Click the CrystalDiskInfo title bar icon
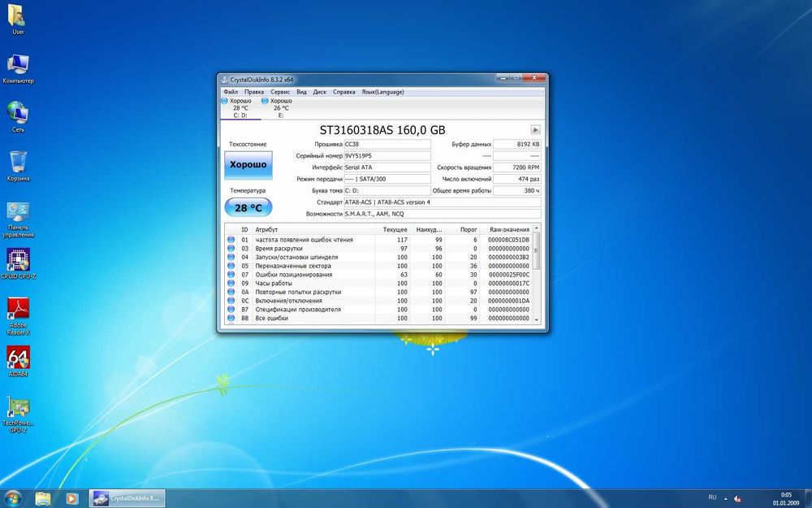The width and height of the screenshot is (812, 508). (224, 80)
